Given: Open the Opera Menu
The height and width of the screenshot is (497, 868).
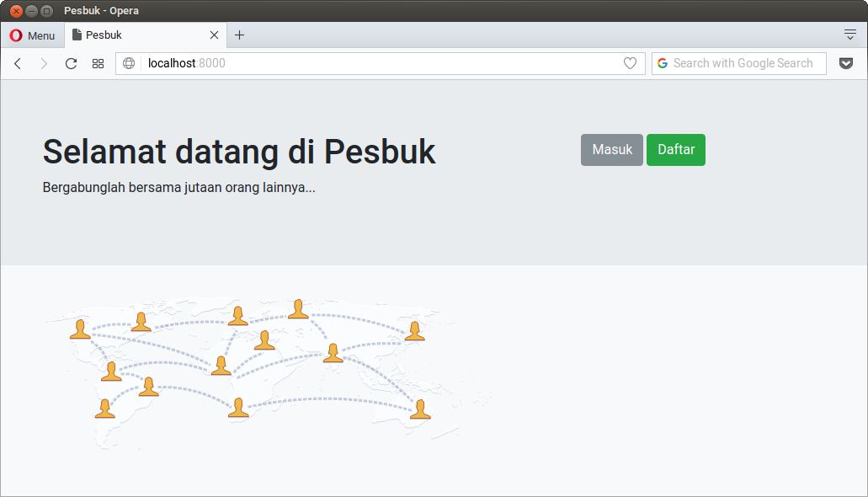Looking at the screenshot, I should pyautogui.click(x=34, y=35).
